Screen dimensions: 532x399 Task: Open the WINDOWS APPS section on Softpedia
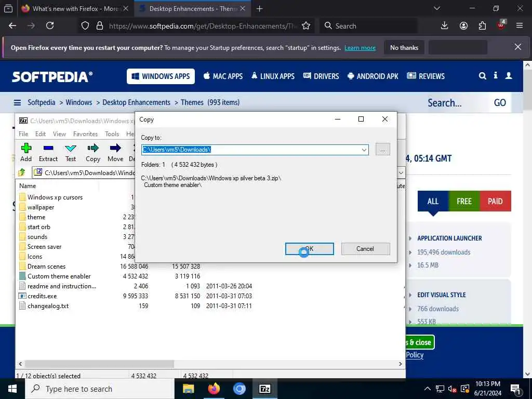pyautogui.click(x=161, y=76)
